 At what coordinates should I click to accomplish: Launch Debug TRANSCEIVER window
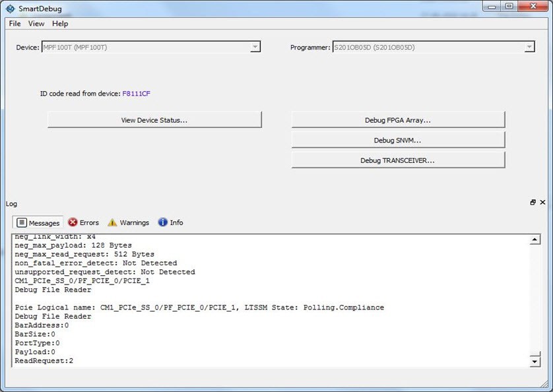[x=398, y=160]
